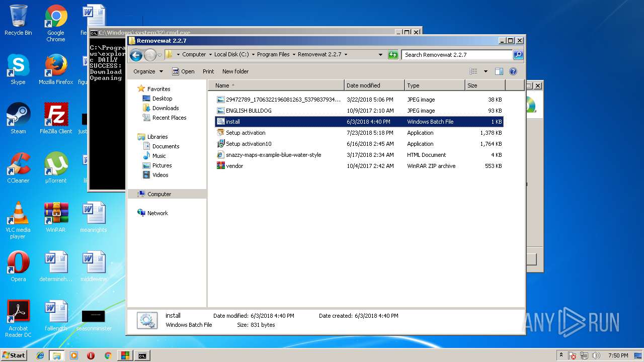Click Computer breadcrumb in address bar
The height and width of the screenshot is (362, 644).
point(194,54)
